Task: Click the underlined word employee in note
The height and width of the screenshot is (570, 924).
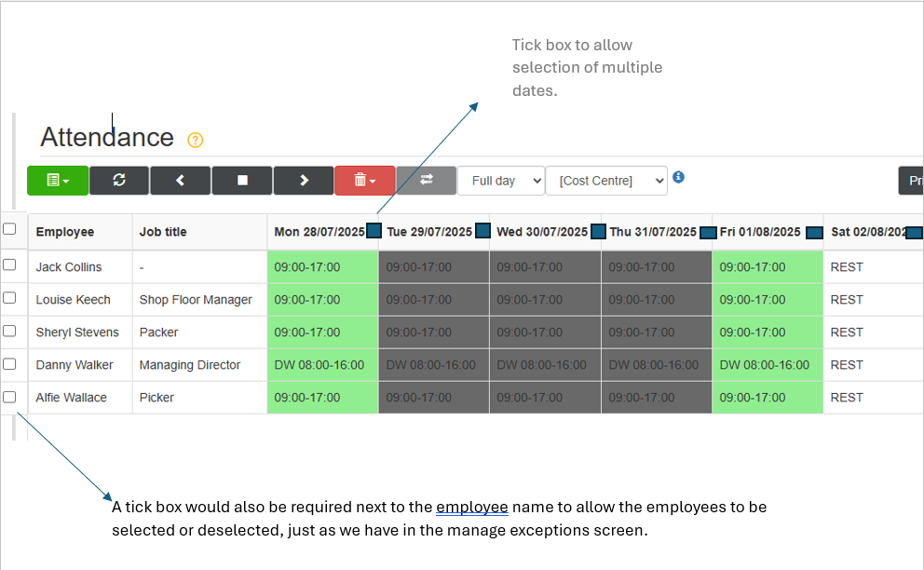Action: click(x=472, y=507)
